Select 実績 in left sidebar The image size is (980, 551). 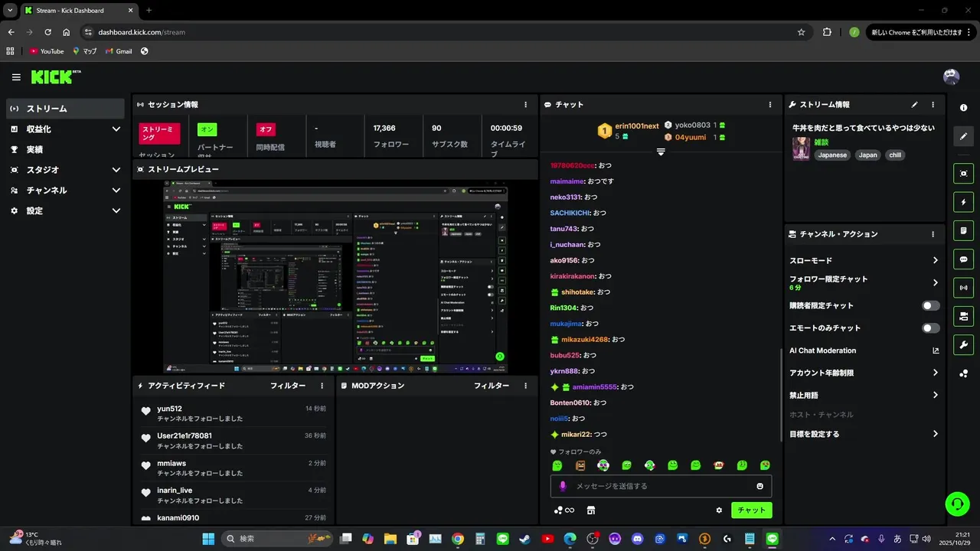[65, 149]
